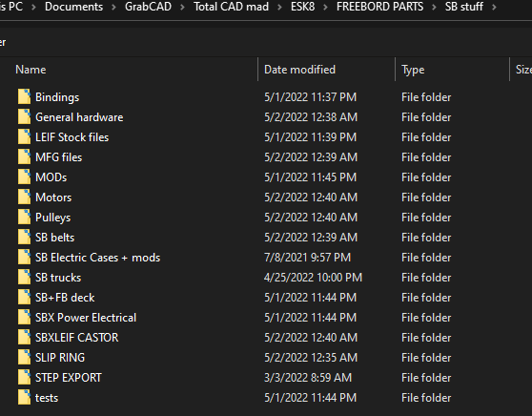Select the MFG files name
Screen dimensions: 532x416
59,157
